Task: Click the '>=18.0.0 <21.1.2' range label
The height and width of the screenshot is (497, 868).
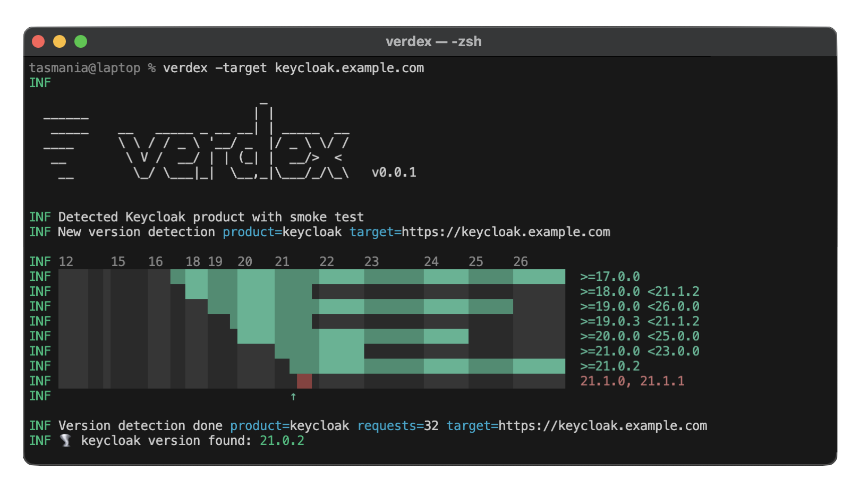Action: point(640,292)
